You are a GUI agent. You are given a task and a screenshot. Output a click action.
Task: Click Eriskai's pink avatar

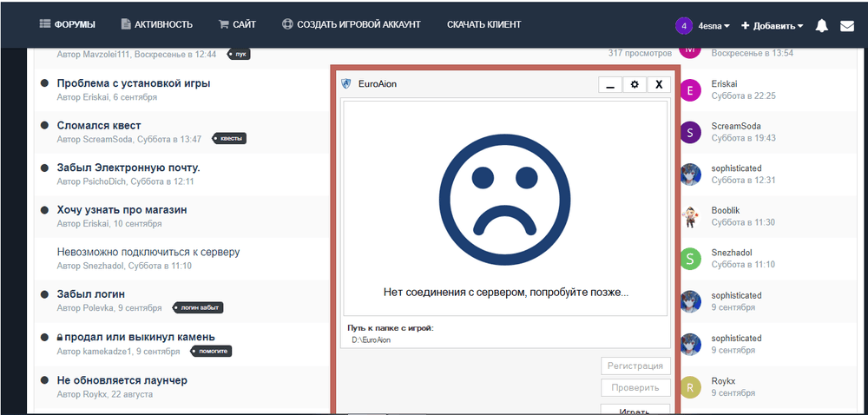tap(690, 89)
